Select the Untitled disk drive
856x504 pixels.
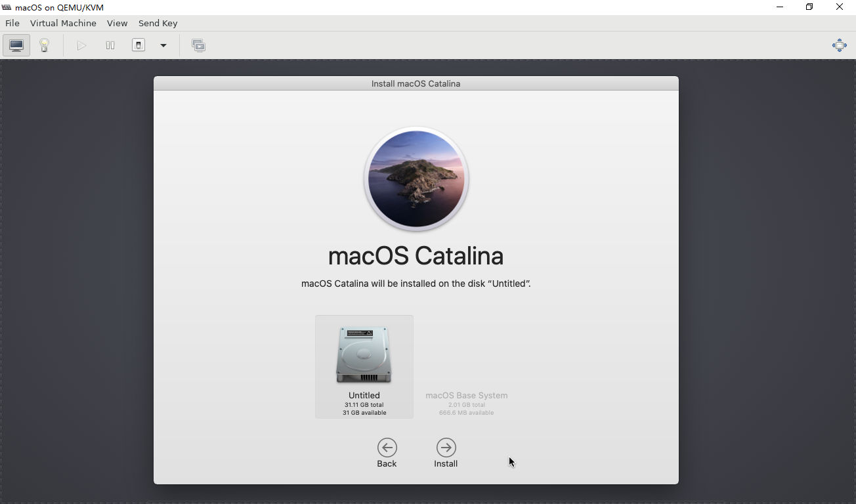click(364, 366)
